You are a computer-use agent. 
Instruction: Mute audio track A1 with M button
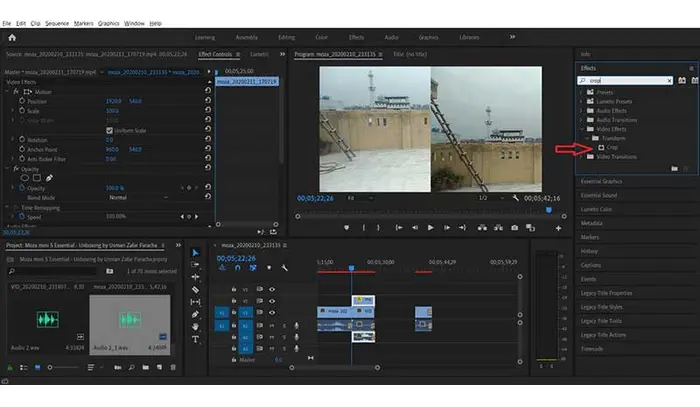(x=272, y=326)
